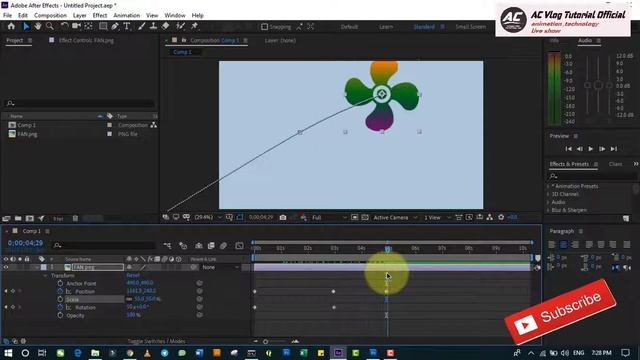Toggle the Rotation stopwatch

pyautogui.click(x=60, y=307)
